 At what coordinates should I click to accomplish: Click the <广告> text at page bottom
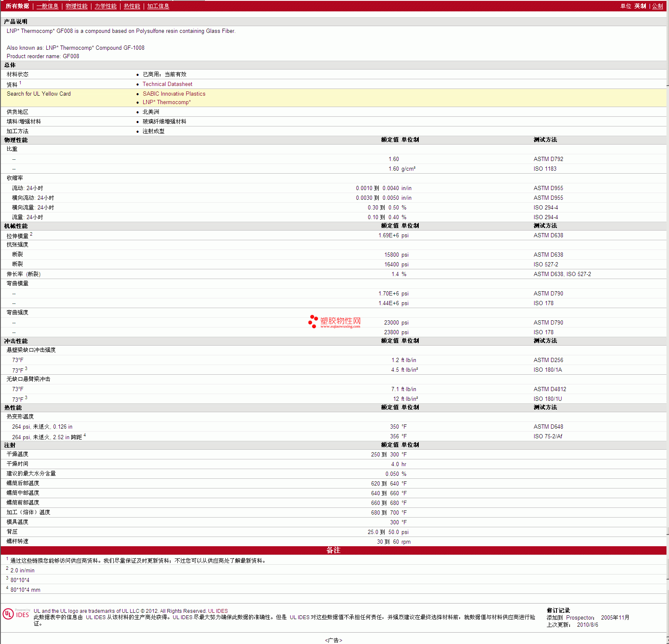[x=333, y=640]
